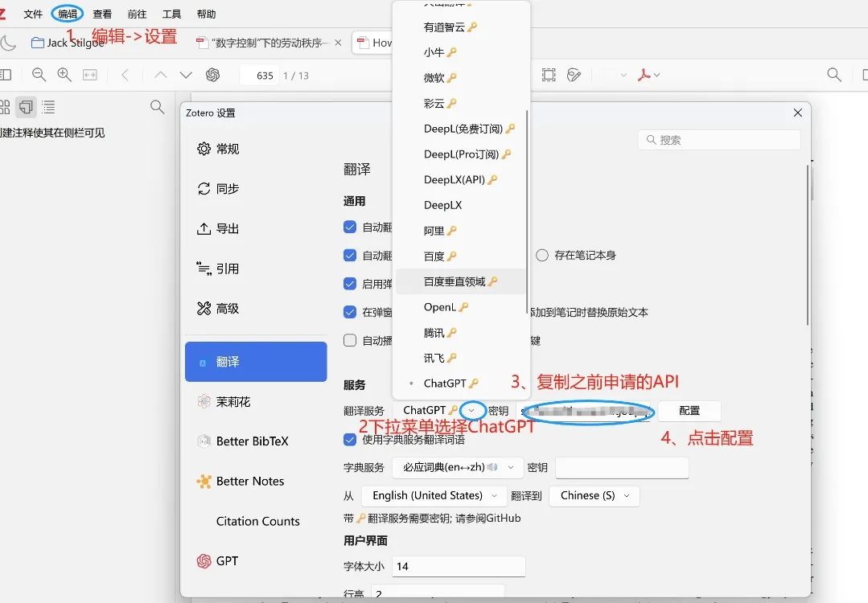Select the area selection tool icon
868x603 pixels.
pyautogui.click(x=549, y=75)
